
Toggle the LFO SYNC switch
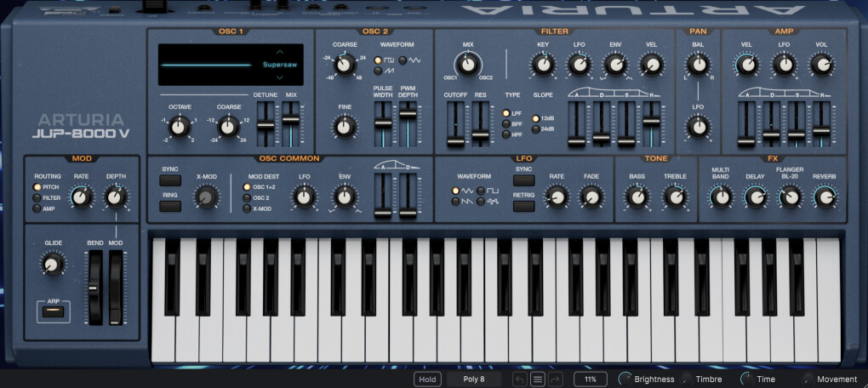pos(523,180)
